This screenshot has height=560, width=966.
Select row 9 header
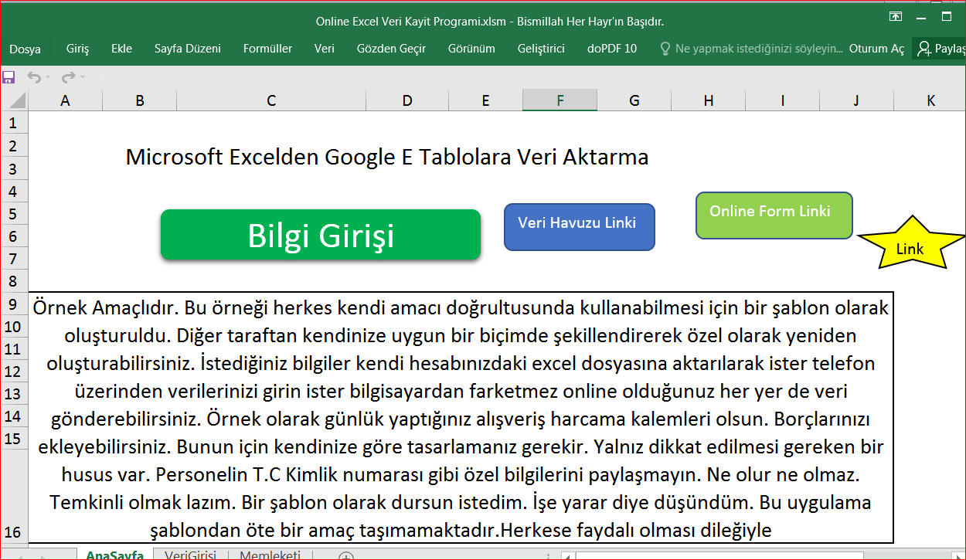click(14, 304)
